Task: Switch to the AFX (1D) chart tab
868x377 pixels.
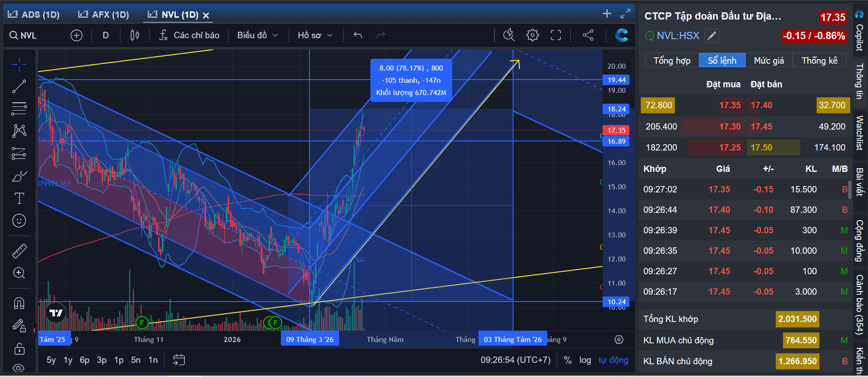Action: [x=104, y=15]
